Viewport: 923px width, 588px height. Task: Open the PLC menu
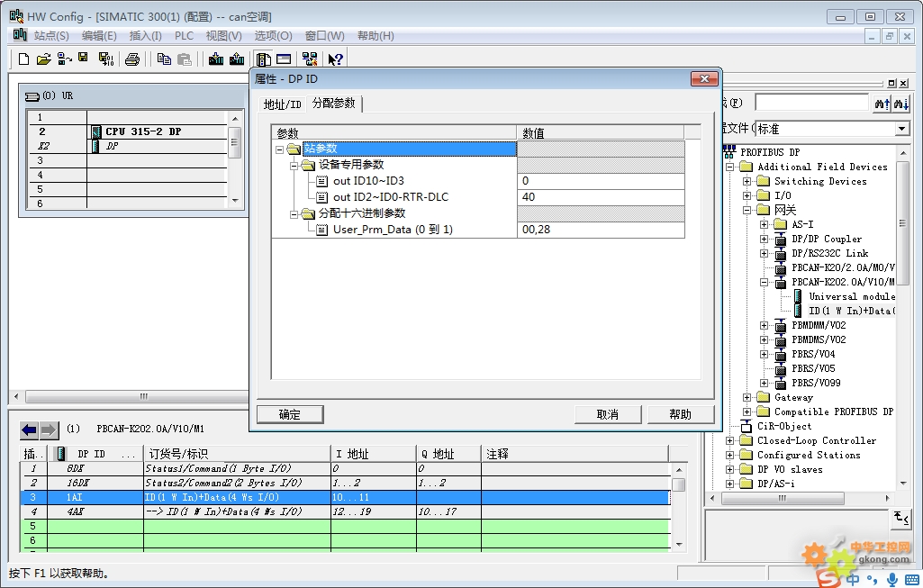tap(184, 35)
